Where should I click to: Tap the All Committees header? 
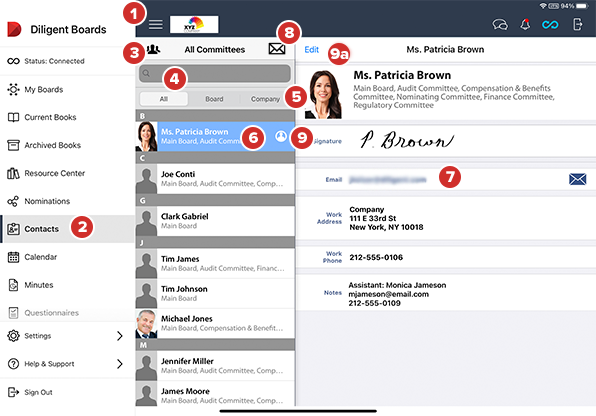click(x=215, y=49)
